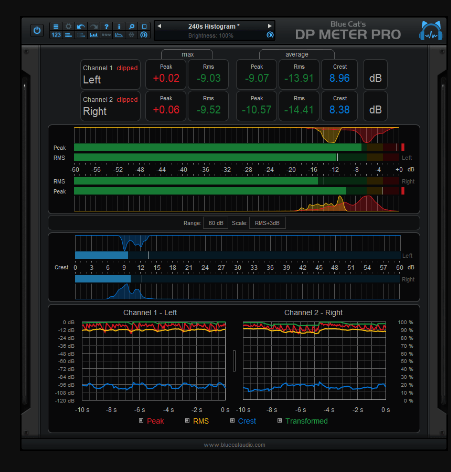Click the undo arrow icon

coord(81,26)
